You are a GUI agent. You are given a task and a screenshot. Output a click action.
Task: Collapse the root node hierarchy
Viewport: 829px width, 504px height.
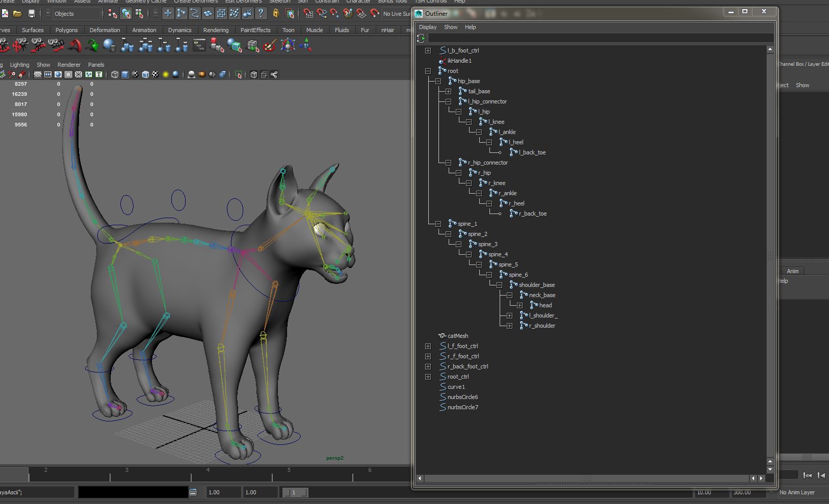pyautogui.click(x=428, y=71)
